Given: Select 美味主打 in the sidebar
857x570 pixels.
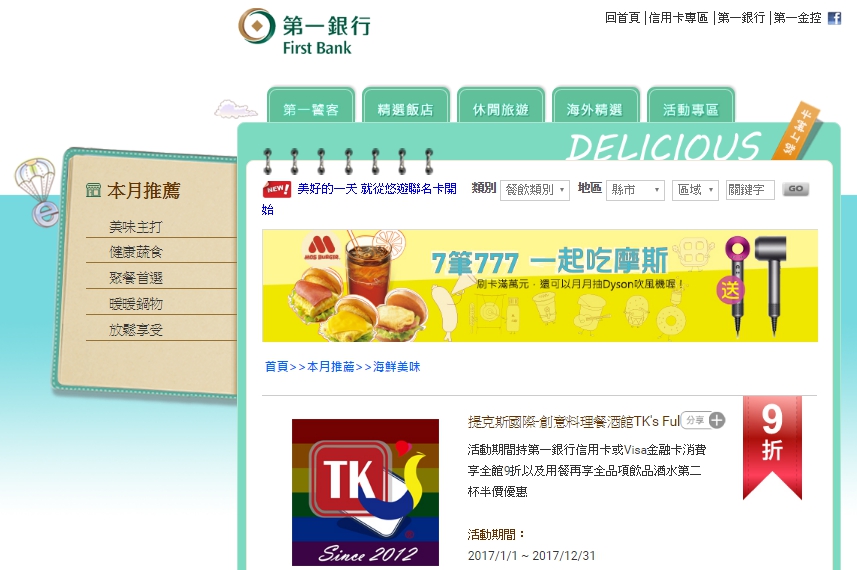Looking at the screenshot, I should 136,226.
